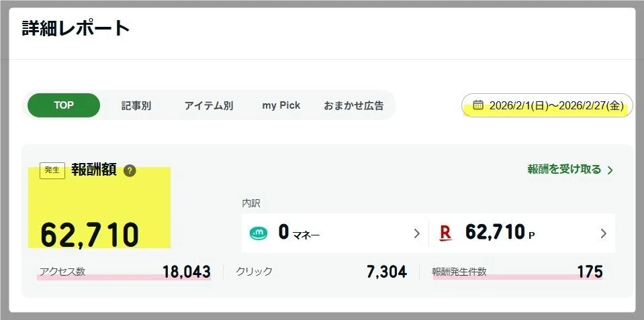This screenshot has width=644, height=320.
Task: Click arrow chevron after 報酬を受け取る
Action: pos(610,170)
